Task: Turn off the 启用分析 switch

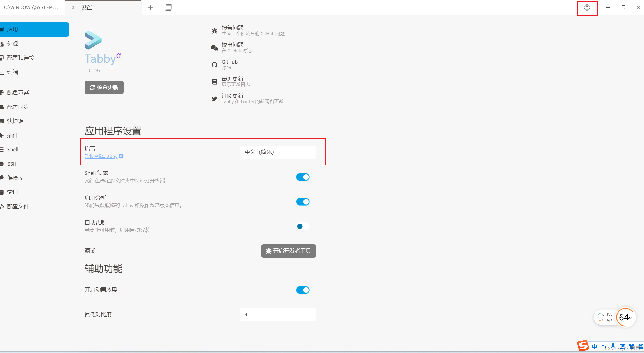Action: point(303,202)
